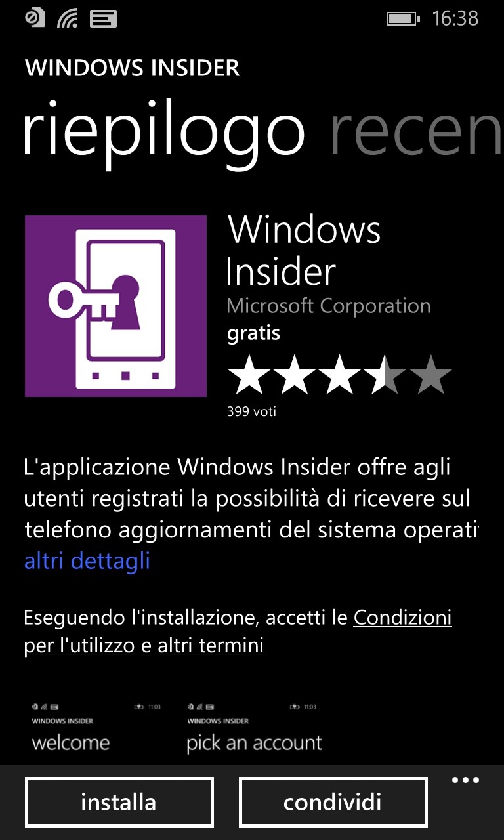Tap the Microsoft Corporation publisher name
This screenshot has width=504, height=840.
click(x=329, y=306)
